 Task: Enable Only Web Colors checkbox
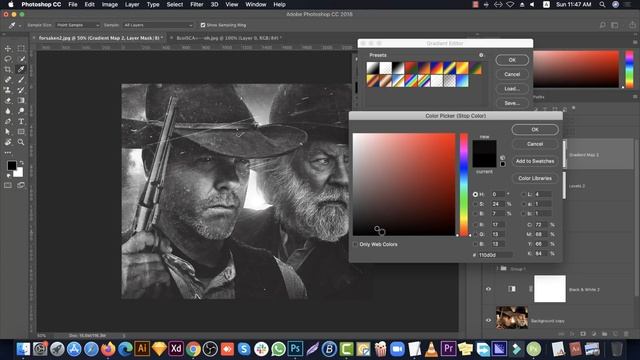[x=355, y=244]
